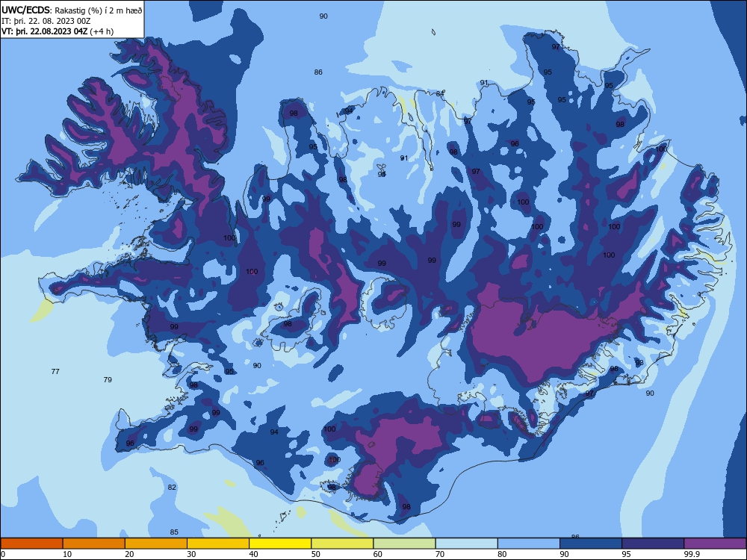Click the '0' legend tick label

[3, 554]
